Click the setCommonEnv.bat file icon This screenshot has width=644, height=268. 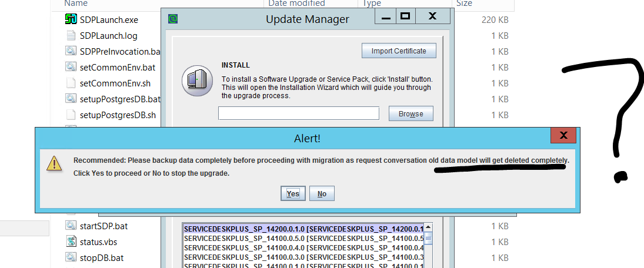click(71, 67)
